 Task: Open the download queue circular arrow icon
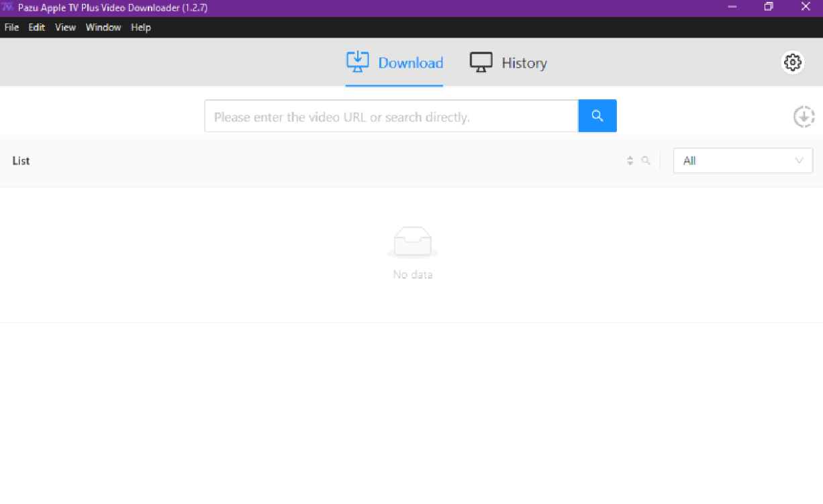tap(804, 117)
